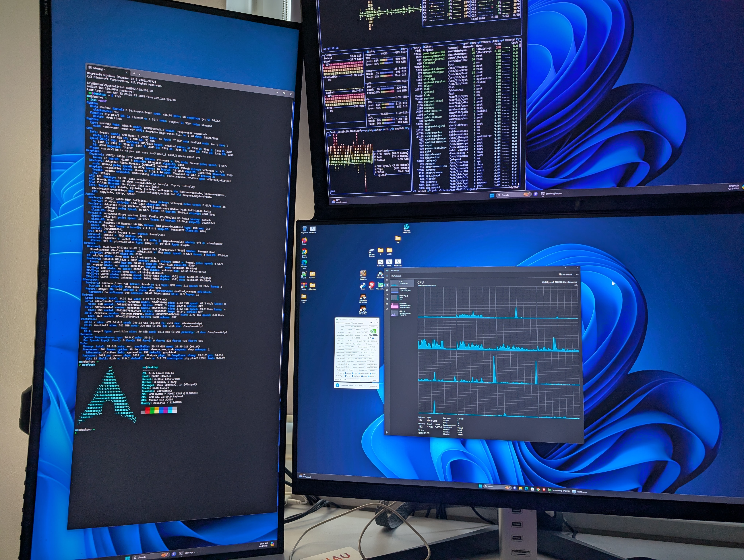Image resolution: width=744 pixels, height=560 pixels.
Task: Click NVIDIA RTX A2000 name field in GPU-Z
Action: coord(356,327)
